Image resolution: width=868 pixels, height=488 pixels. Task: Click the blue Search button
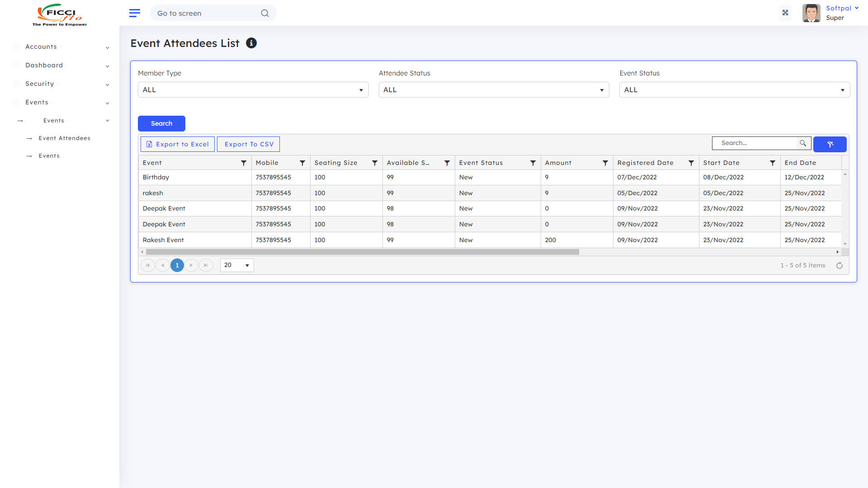pos(161,123)
